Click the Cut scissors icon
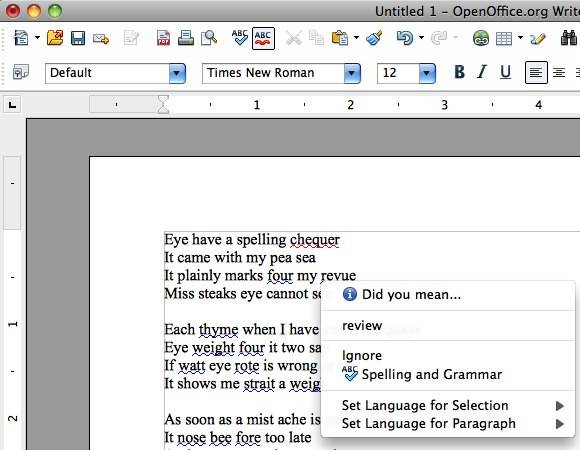This screenshot has width=580, height=450. (294, 38)
